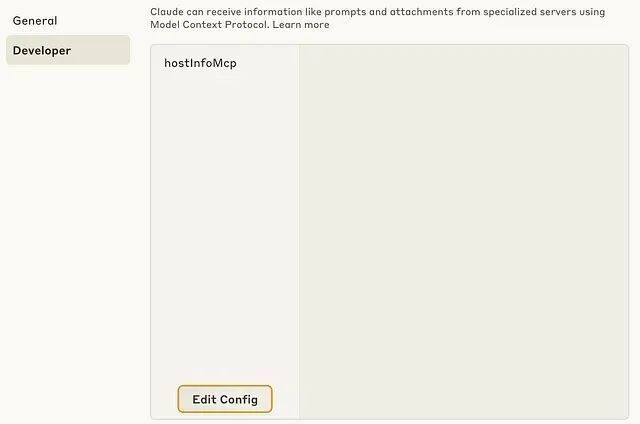Show details for the hostInfoMcp server
This screenshot has height=424, width=640.
coord(200,63)
